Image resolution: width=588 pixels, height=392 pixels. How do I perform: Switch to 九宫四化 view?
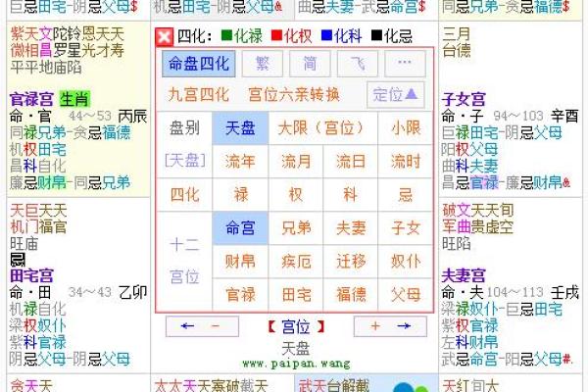[x=199, y=95]
